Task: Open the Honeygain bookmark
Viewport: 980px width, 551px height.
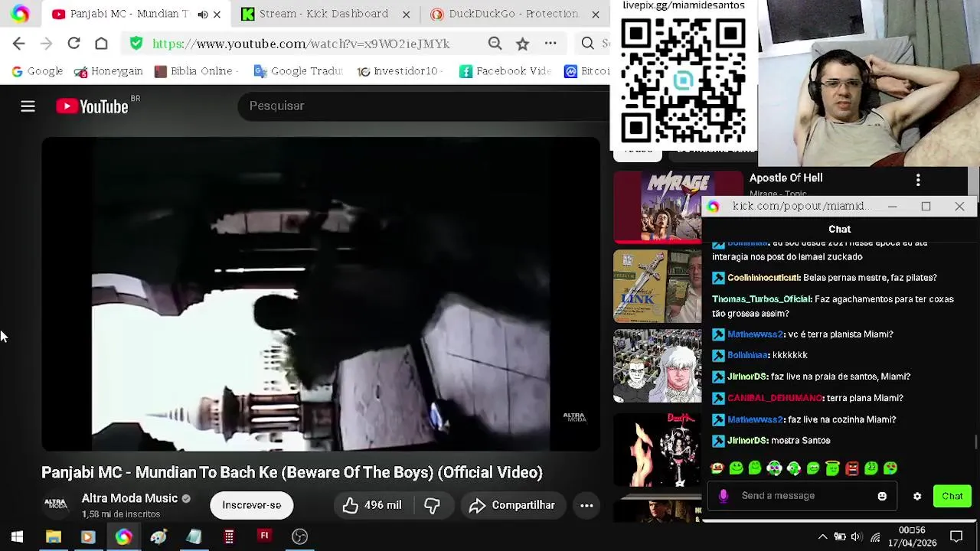Action: (109, 71)
